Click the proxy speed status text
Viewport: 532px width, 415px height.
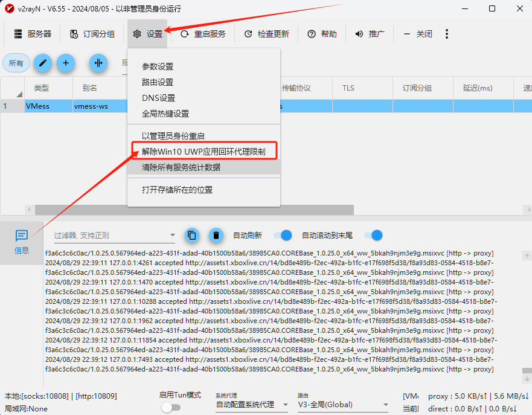478,396
